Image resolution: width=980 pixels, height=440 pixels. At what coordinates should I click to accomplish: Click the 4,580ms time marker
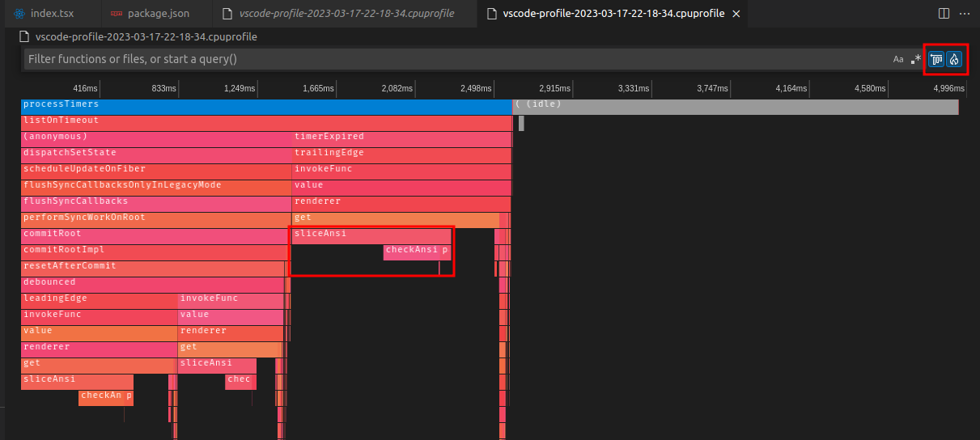tap(869, 88)
